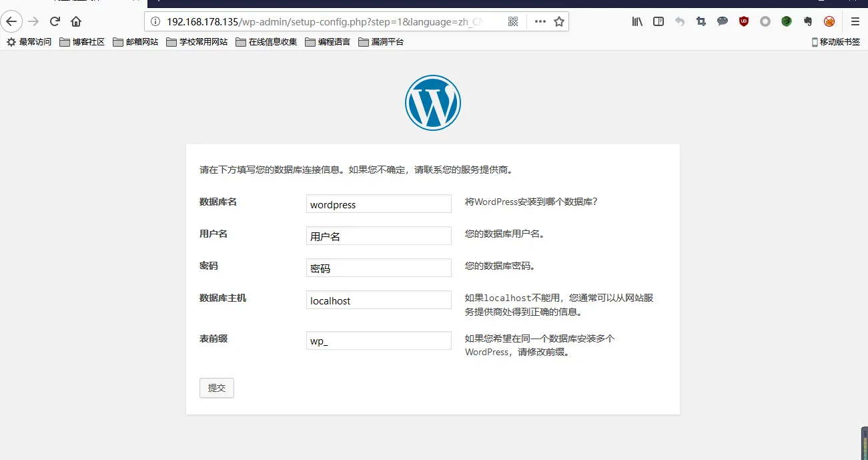The width and height of the screenshot is (868, 460).
Task: Click the chat bubble extension icon
Action: pyautogui.click(x=723, y=21)
